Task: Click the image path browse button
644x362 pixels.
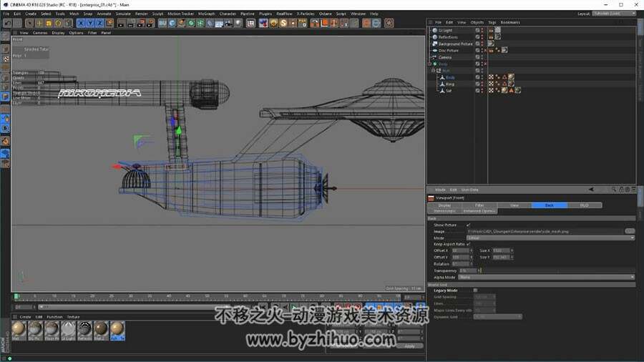Action: [630, 231]
